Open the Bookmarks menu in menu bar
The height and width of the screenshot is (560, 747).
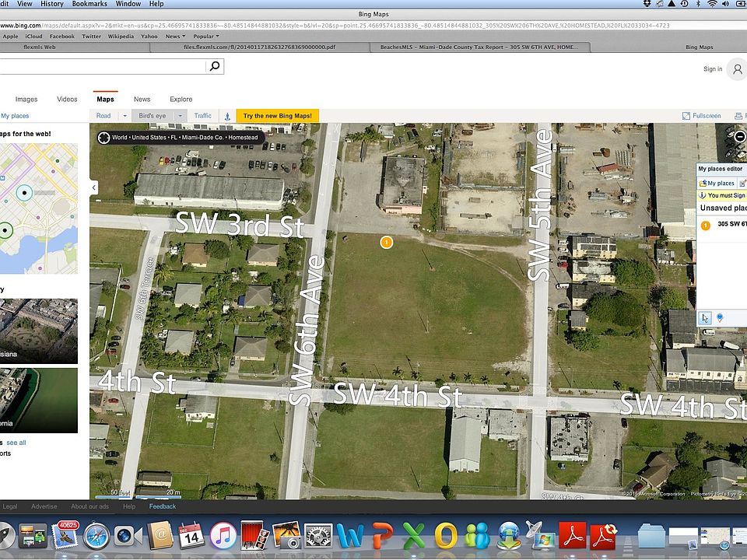[x=89, y=4]
